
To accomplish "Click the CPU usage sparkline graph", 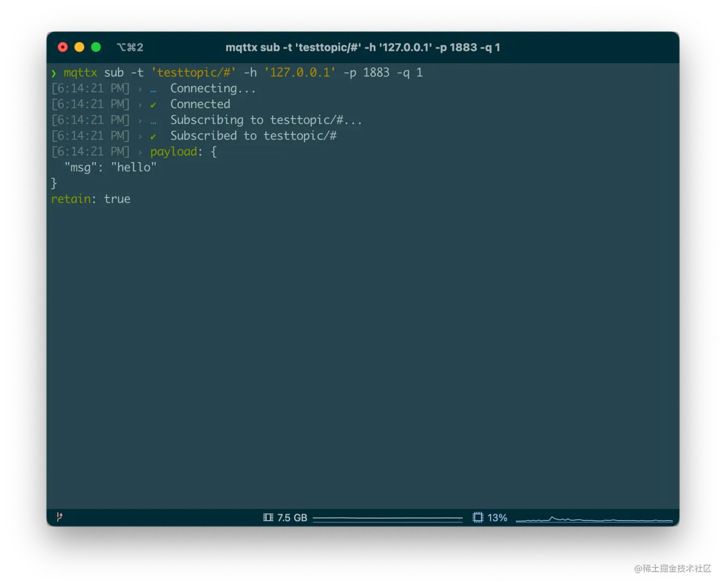I will point(595,518).
